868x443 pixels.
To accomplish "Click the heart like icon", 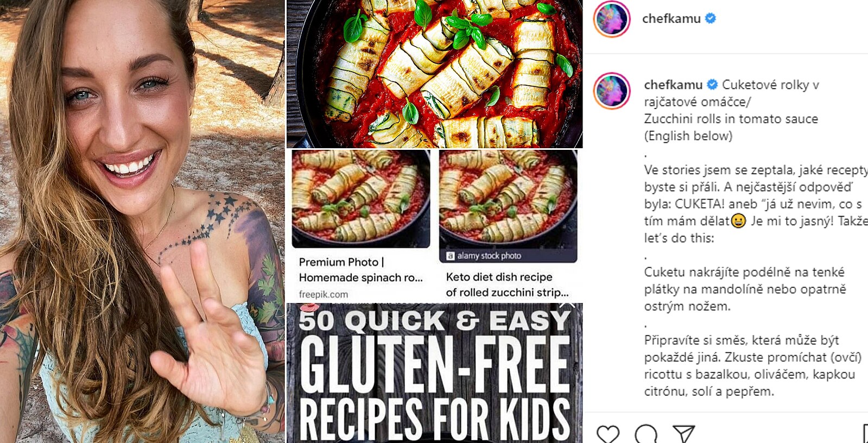I will click(607, 434).
